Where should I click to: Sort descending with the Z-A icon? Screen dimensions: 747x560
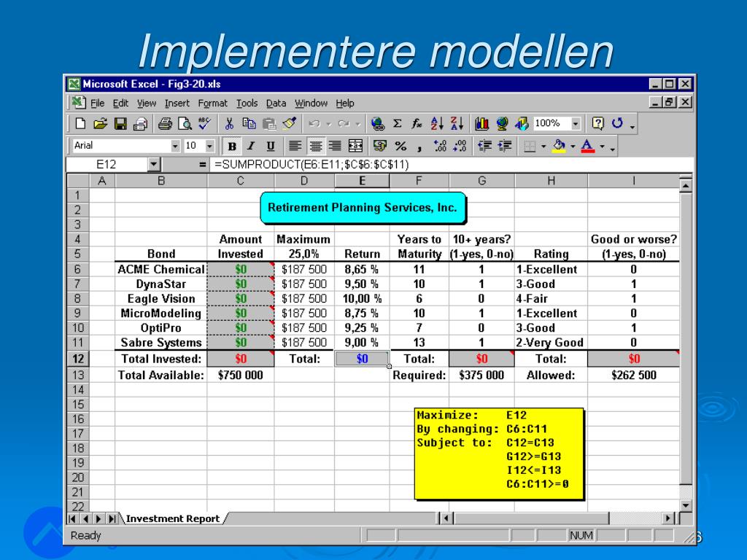tap(457, 124)
